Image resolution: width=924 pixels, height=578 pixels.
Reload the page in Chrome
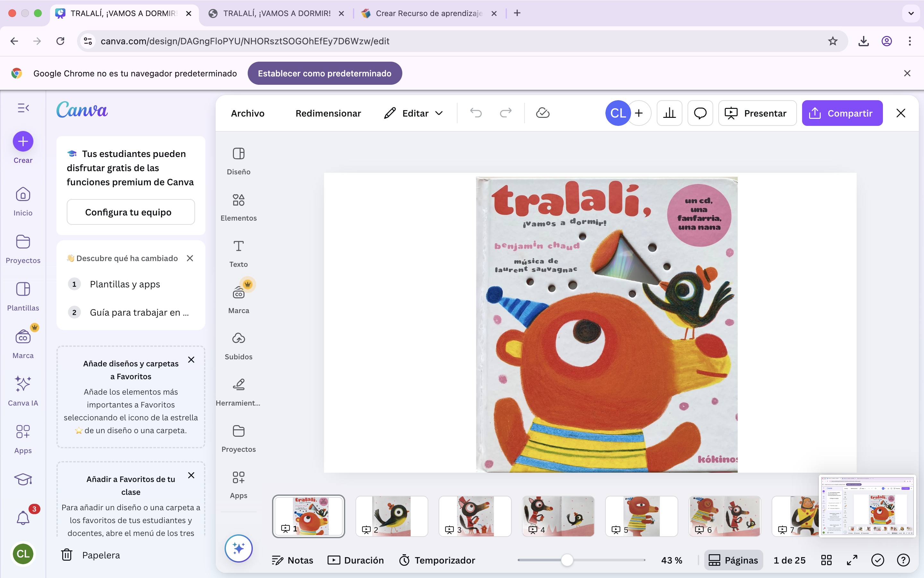click(60, 41)
